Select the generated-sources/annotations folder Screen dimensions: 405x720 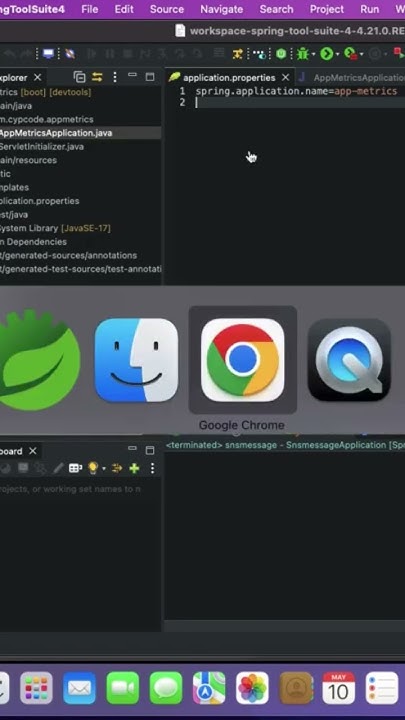68,255
